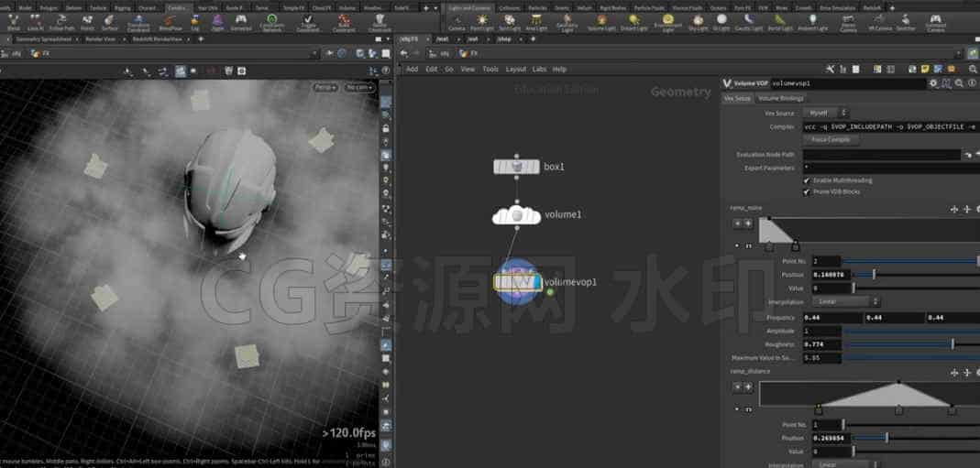Open the Help menu in network editor

point(559,70)
